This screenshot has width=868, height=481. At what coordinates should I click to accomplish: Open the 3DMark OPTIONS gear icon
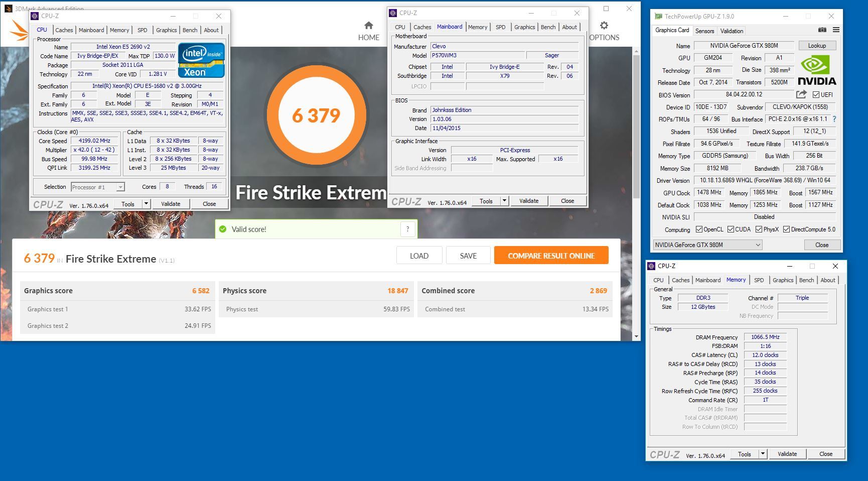click(x=604, y=26)
